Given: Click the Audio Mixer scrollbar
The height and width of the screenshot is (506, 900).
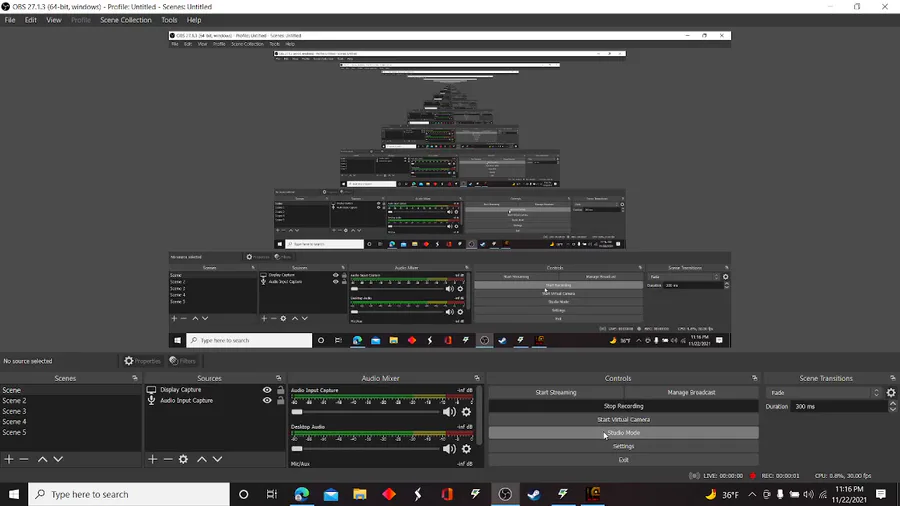Looking at the screenshot, I should (x=479, y=415).
